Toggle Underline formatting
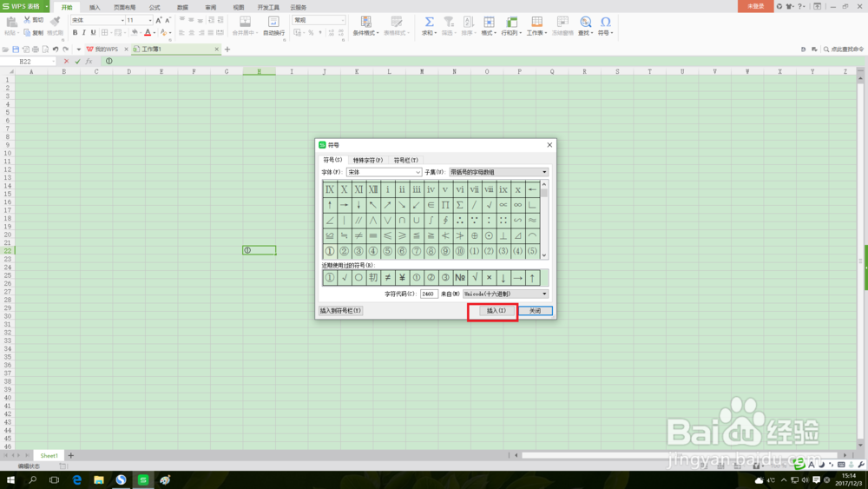Screen dimensions: 868x489 pyautogui.click(x=93, y=33)
